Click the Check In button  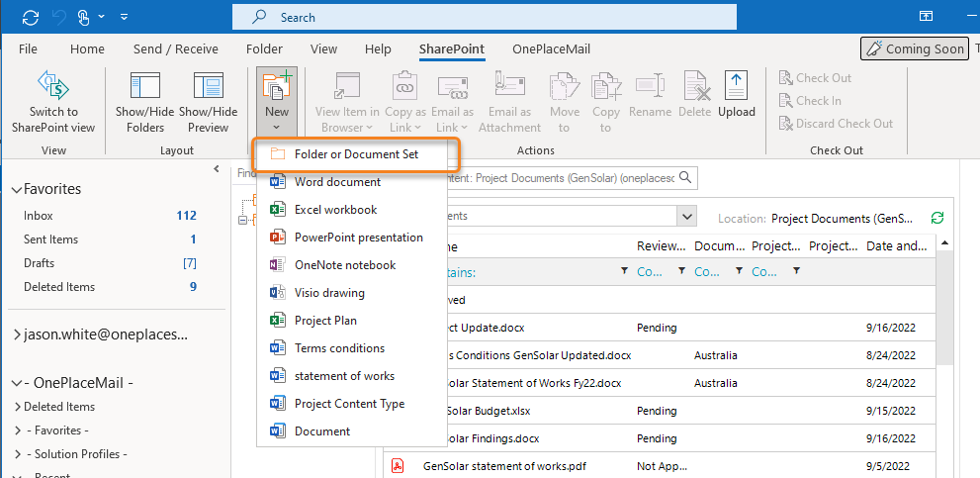pos(810,101)
